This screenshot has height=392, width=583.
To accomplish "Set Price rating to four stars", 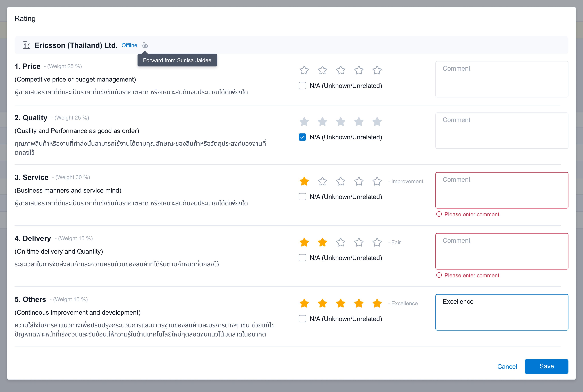I will [359, 70].
